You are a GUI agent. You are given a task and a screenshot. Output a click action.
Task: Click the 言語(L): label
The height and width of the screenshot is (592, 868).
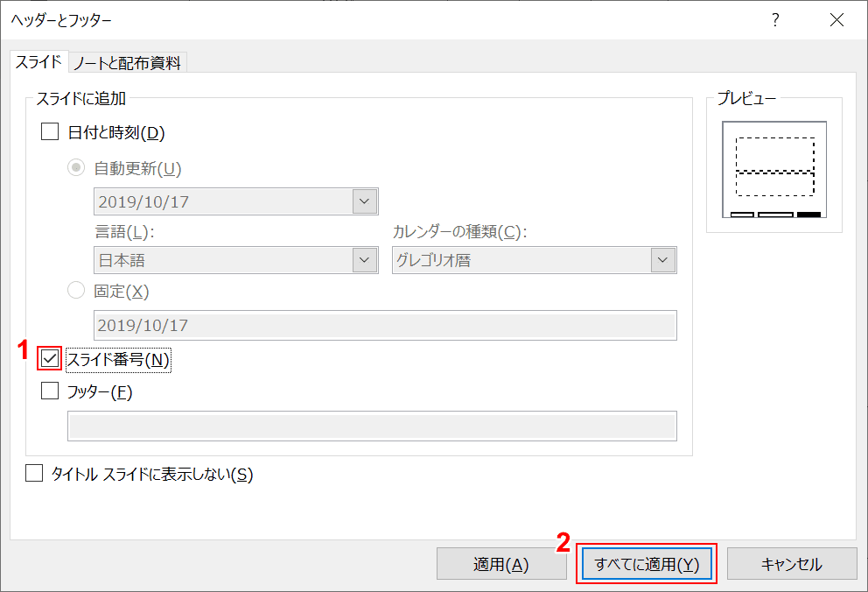click(124, 231)
